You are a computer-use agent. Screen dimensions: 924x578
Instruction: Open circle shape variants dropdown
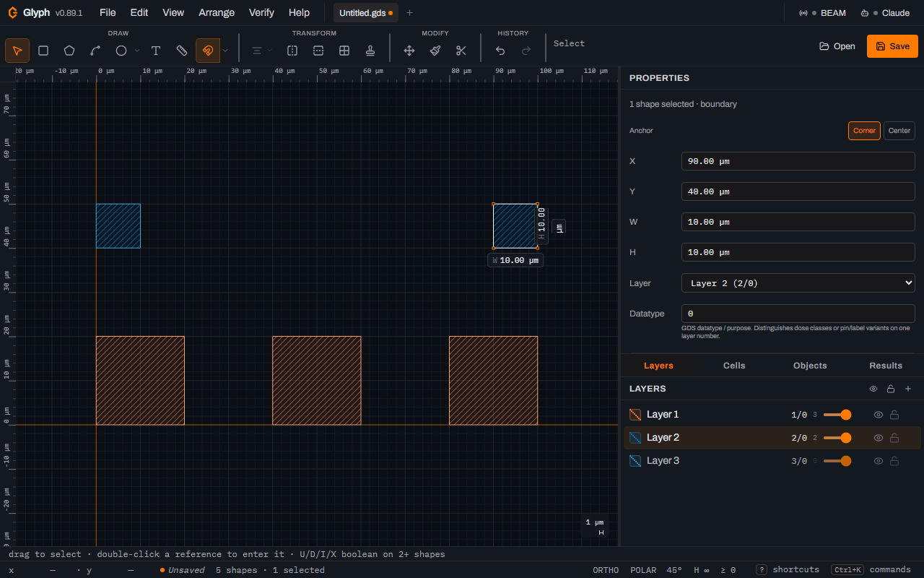(137, 51)
